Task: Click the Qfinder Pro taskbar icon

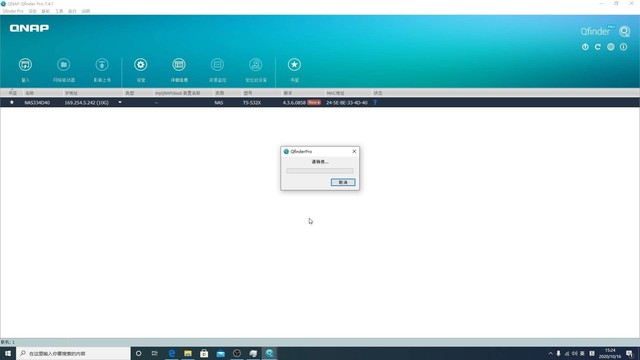Action: pyautogui.click(x=269, y=353)
